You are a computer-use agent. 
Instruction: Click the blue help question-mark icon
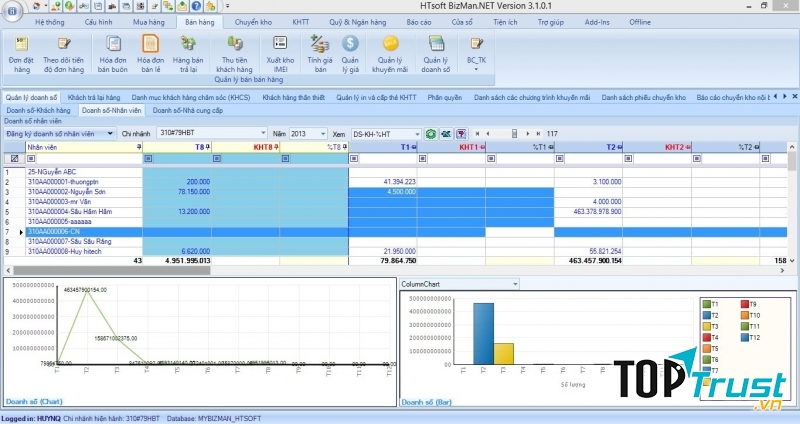[x=196, y=6]
